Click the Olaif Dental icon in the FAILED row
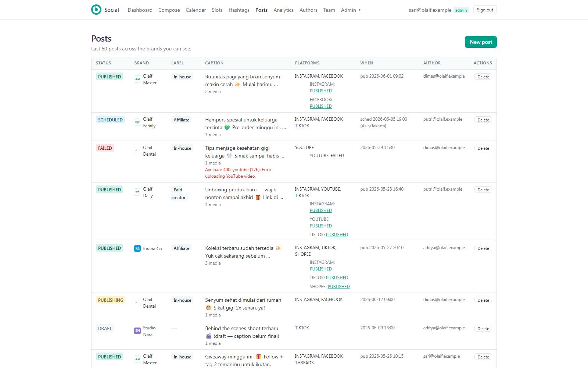This screenshot has height=368, width=588. tap(137, 151)
